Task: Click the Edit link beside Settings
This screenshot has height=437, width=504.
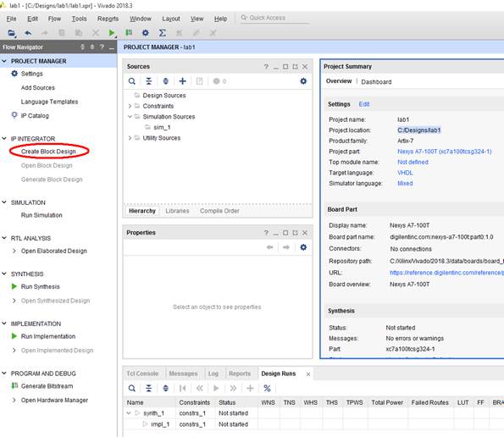Action: click(364, 104)
